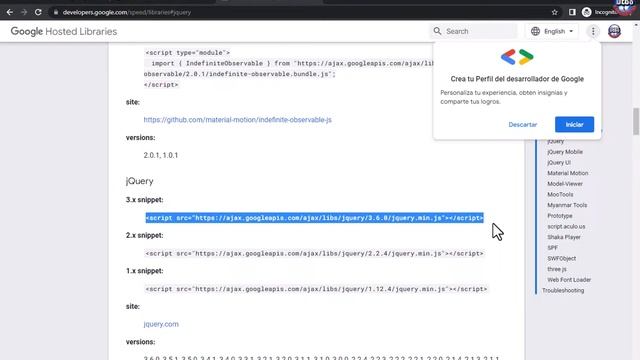Open the browser side panel icon

click(x=572, y=12)
